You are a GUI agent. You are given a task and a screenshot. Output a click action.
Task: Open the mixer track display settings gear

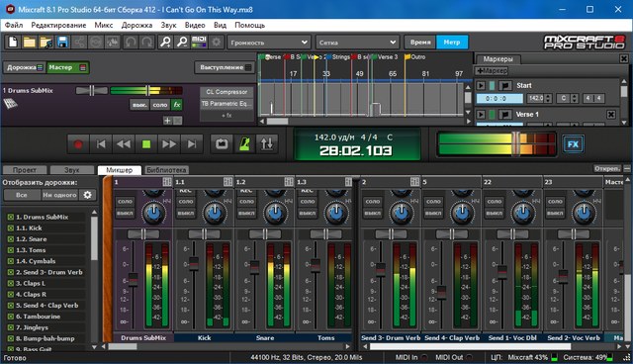(x=88, y=195)
